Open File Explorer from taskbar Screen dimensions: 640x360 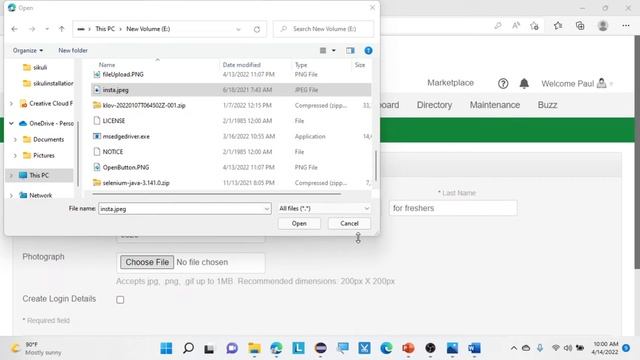pos(254,348)
